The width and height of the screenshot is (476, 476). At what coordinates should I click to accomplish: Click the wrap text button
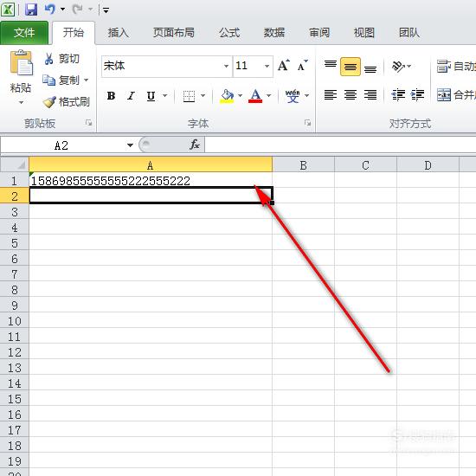click(455, 66)
